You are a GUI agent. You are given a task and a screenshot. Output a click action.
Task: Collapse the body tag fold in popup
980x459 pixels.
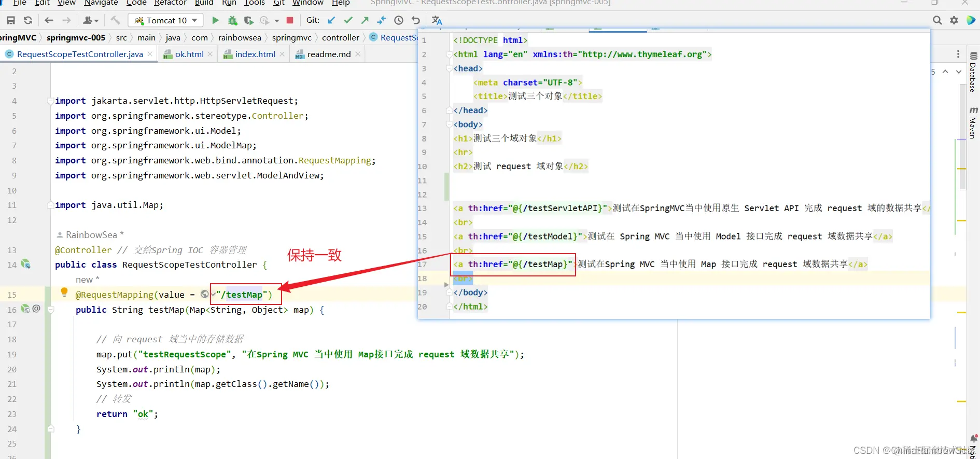(449, 124)
